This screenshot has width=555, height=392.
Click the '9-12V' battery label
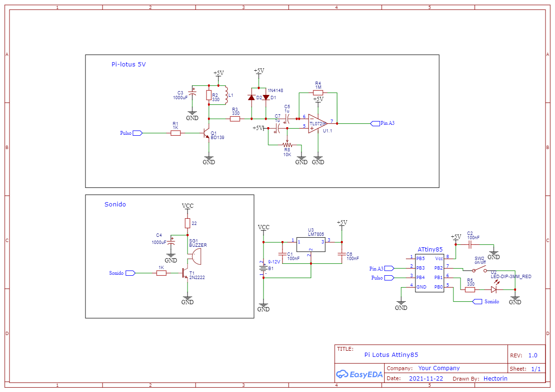[x=274, y=262]
